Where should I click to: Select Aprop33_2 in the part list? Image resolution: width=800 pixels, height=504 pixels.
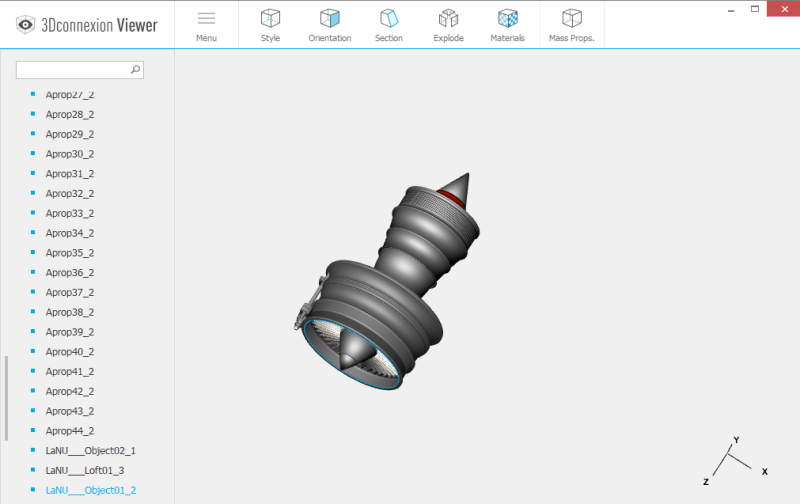(70, 213)
